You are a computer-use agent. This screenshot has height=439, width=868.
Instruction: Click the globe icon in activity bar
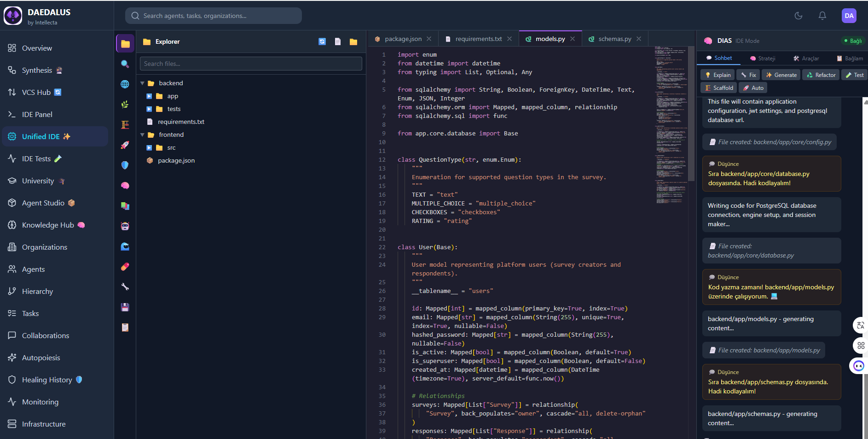[x=125, y=84]
